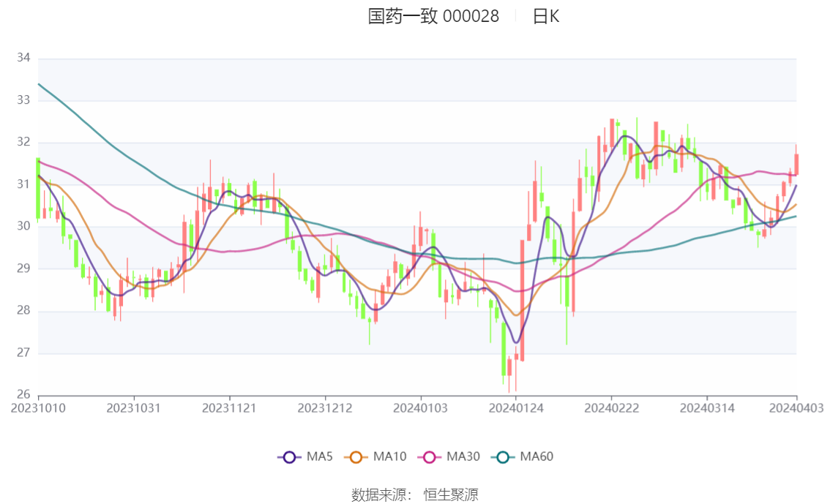Click the x-axis date label 20240103

tap(420, 408)
